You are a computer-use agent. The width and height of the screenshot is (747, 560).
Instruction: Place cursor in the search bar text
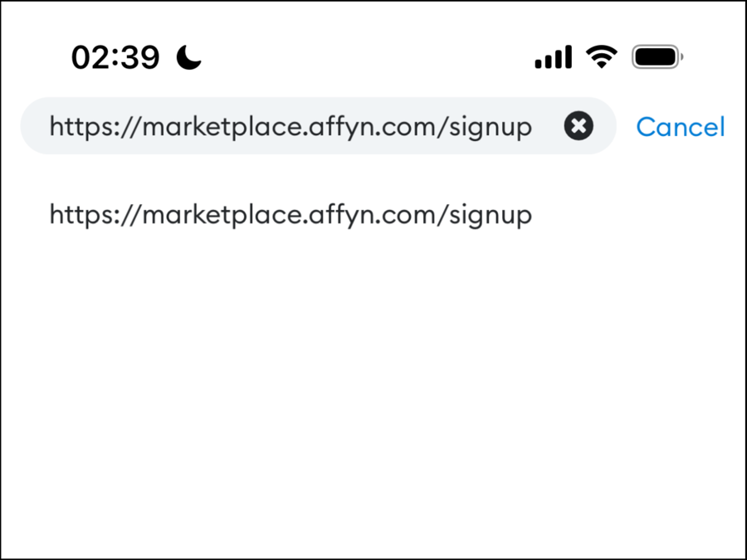[290, 127]
